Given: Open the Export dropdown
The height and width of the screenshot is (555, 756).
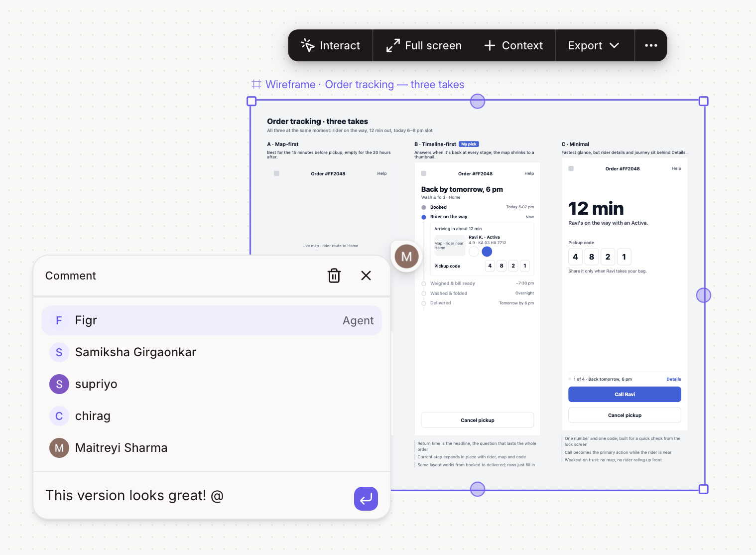Looking at the screenshot, I should 594,45.
